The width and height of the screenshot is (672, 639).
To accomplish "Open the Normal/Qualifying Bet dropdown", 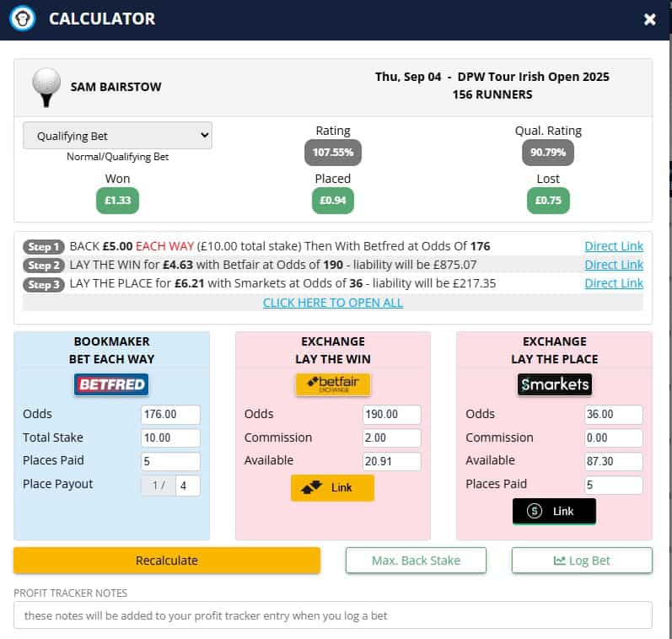I will coord(117,136).
